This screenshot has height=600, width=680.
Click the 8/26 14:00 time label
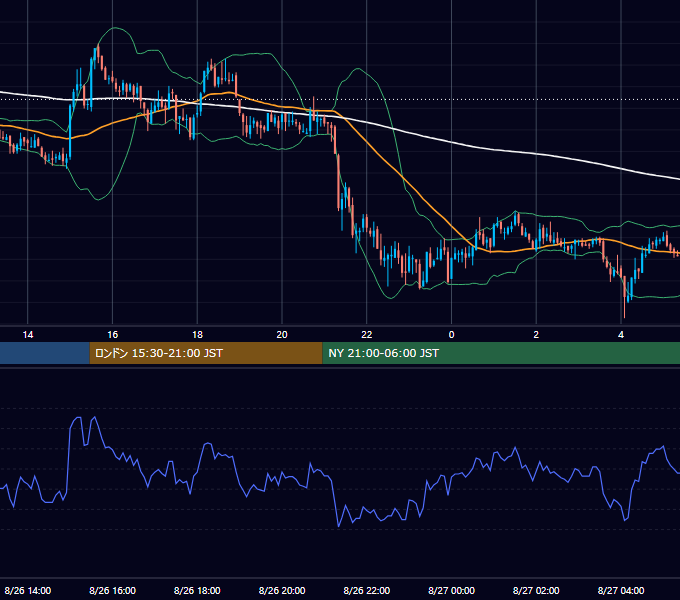click(x=28, y=590)
